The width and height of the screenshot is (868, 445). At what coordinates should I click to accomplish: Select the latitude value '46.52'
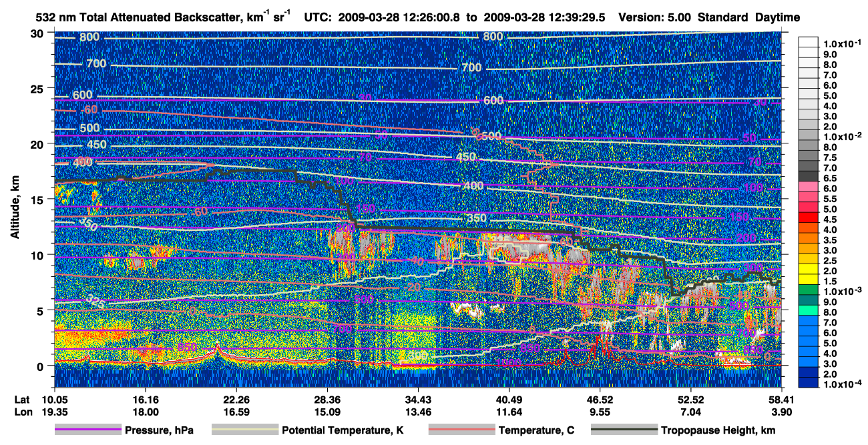pyautogui.click(x=600, y=400)
